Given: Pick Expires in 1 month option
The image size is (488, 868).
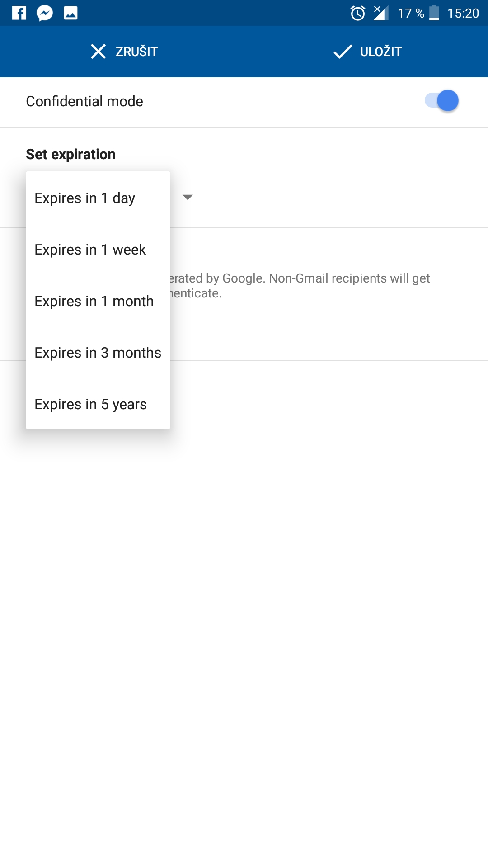Looking at the screenshot, I should tap(94, 301).
